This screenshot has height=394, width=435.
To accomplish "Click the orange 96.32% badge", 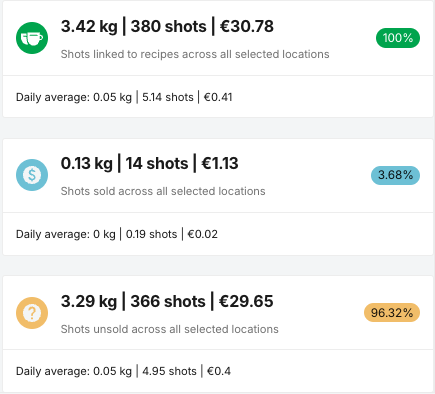I will tap(392, 313).
